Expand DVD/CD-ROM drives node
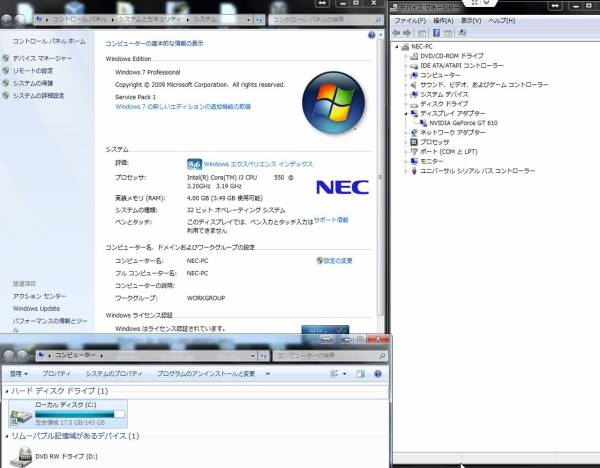600x468 pixels. click(x=406, y=56)
